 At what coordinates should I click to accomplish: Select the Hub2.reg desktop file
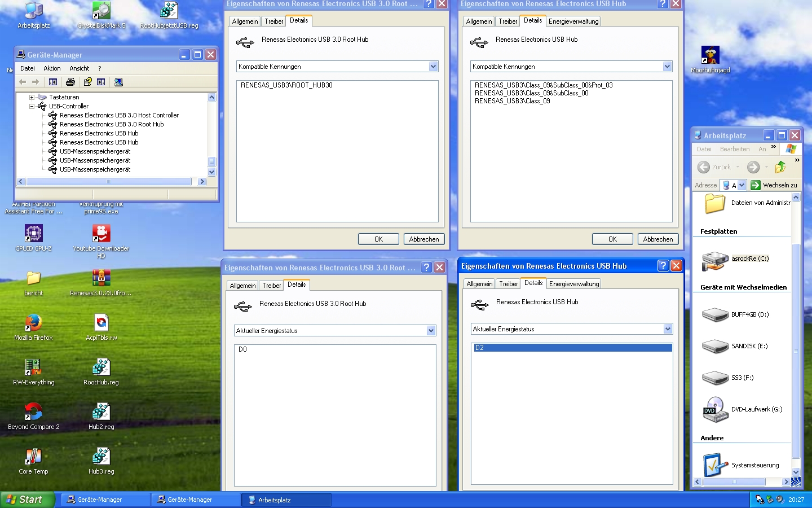point(101,417)
